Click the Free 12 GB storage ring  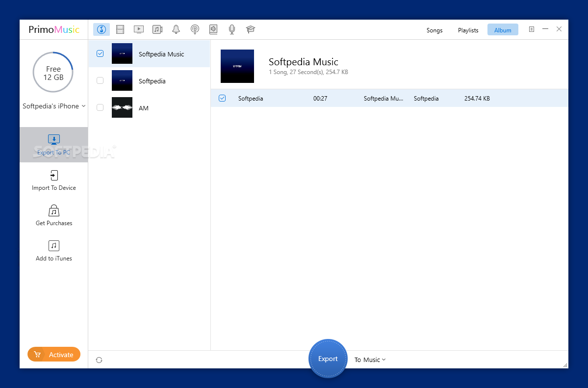point(53,73)
